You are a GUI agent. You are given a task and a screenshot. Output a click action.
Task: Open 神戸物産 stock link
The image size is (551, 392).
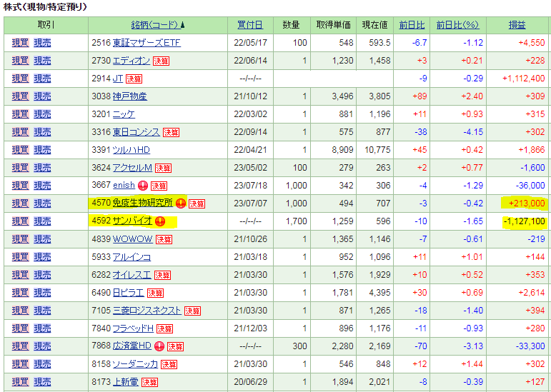(x=130, y=96)
